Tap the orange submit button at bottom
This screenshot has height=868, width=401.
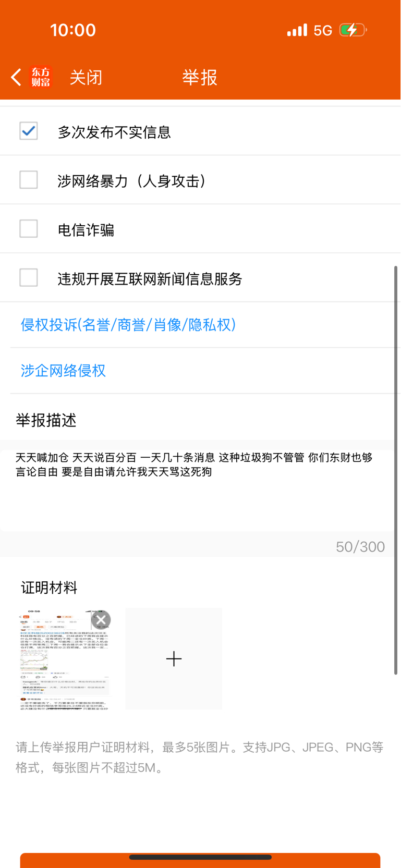(200, 860)
